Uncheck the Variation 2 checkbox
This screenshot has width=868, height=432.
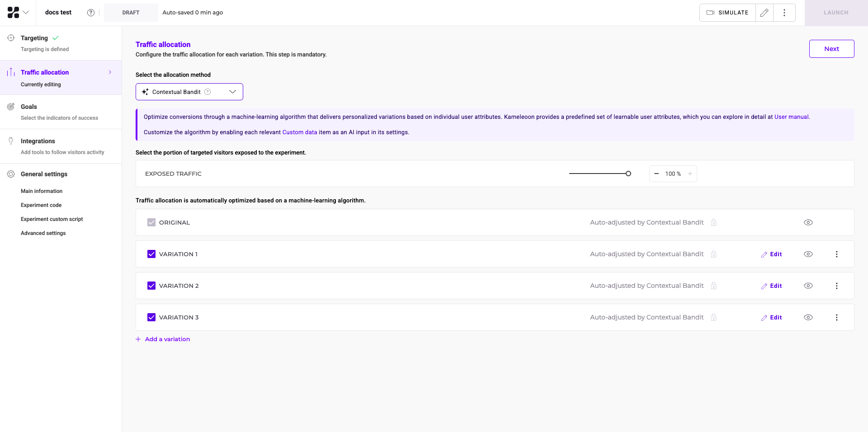(x=151, y=286)
